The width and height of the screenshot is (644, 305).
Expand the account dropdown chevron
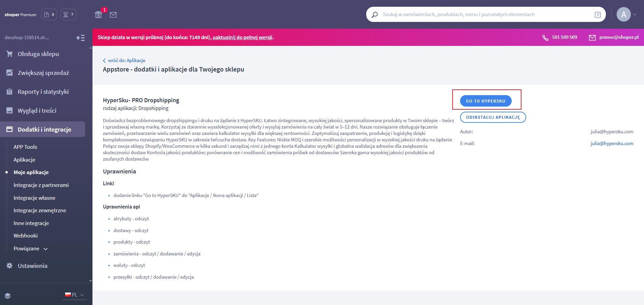(x=635, y=15)
